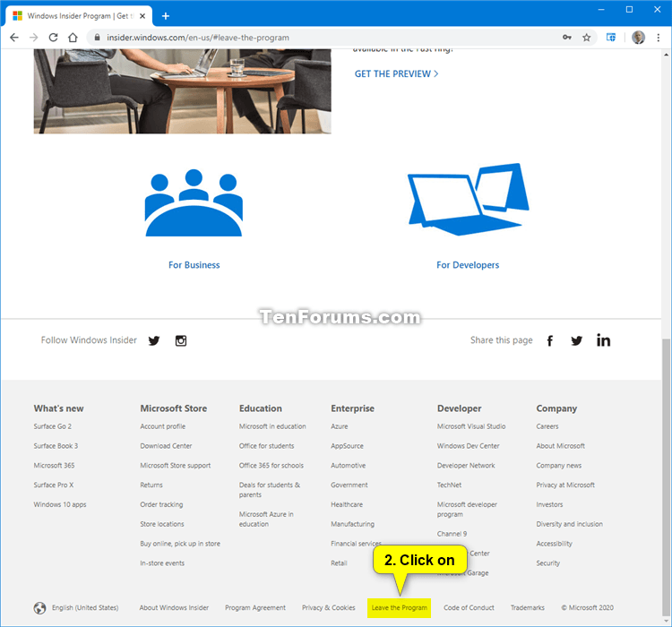Viewport: 672px width, 627px height.
Task: Share this page on Facebook
Action: tap(550, 340)
